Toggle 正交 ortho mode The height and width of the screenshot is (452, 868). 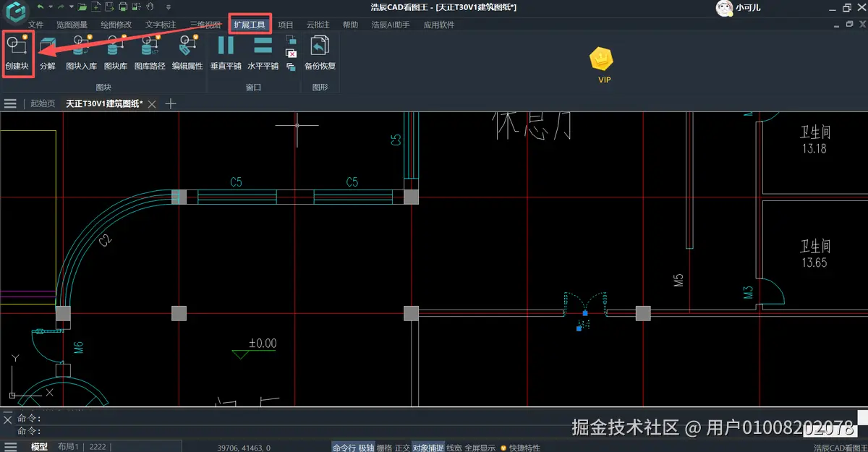point(401,448)
